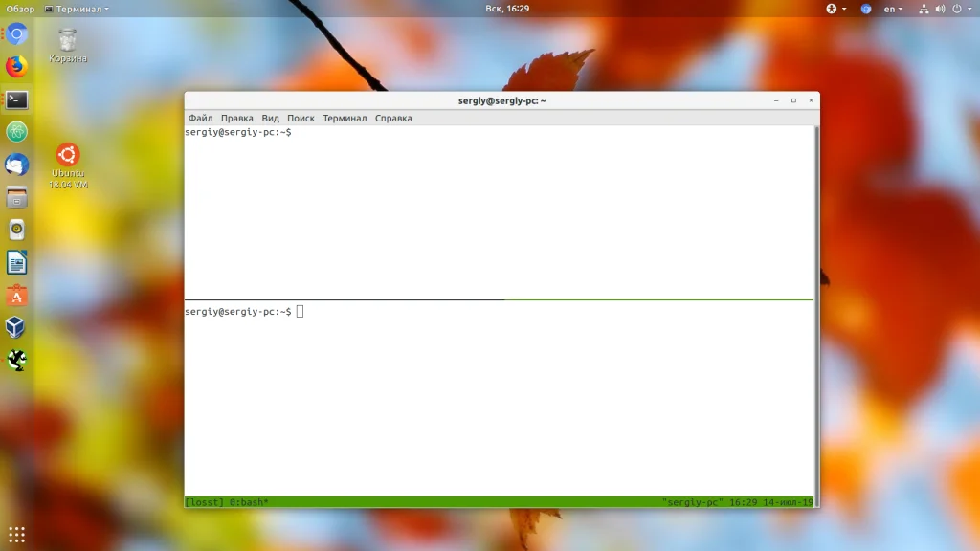980x551 pixels.
Task: Click the [losst] session name in status bar
Action: point(205,502)
